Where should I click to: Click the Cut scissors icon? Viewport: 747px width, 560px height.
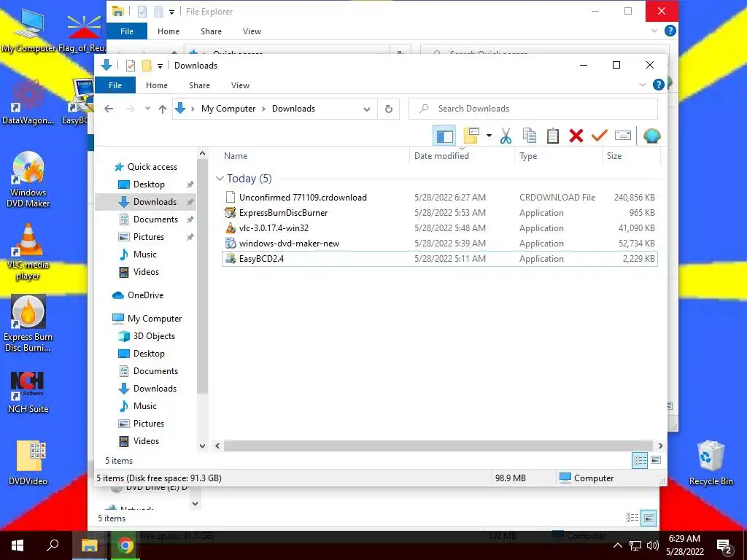pyautogui.click(x=506, y=136)
